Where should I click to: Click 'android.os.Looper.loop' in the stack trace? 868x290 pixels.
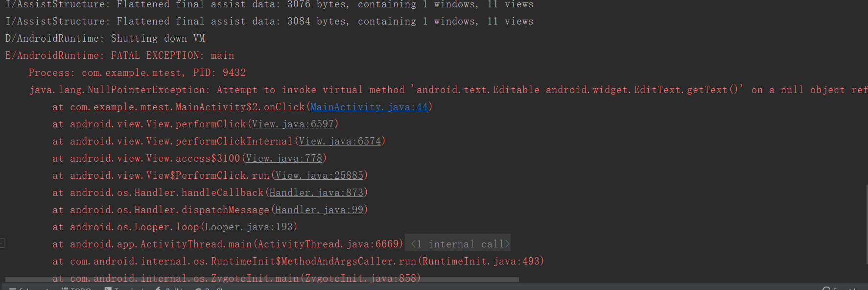click(x=134, y=227)
